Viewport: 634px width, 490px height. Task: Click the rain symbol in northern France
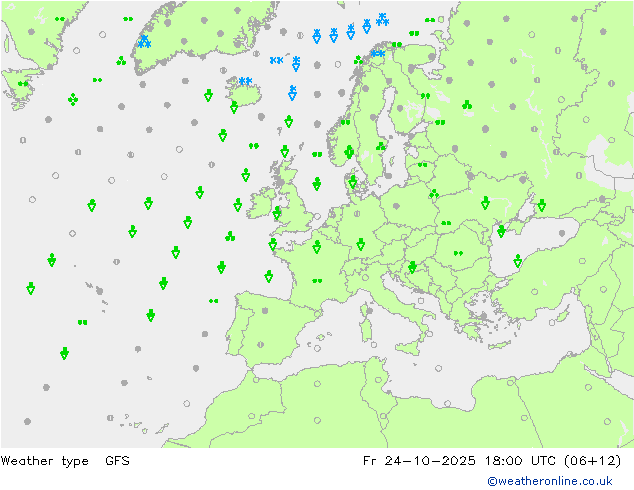pyautogui.click(x=317, y=247)
